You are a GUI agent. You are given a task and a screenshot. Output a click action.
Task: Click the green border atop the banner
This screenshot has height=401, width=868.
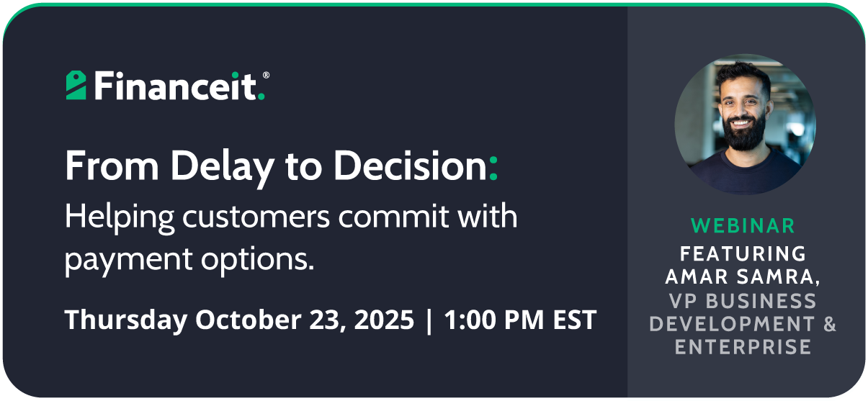(432, 3)
